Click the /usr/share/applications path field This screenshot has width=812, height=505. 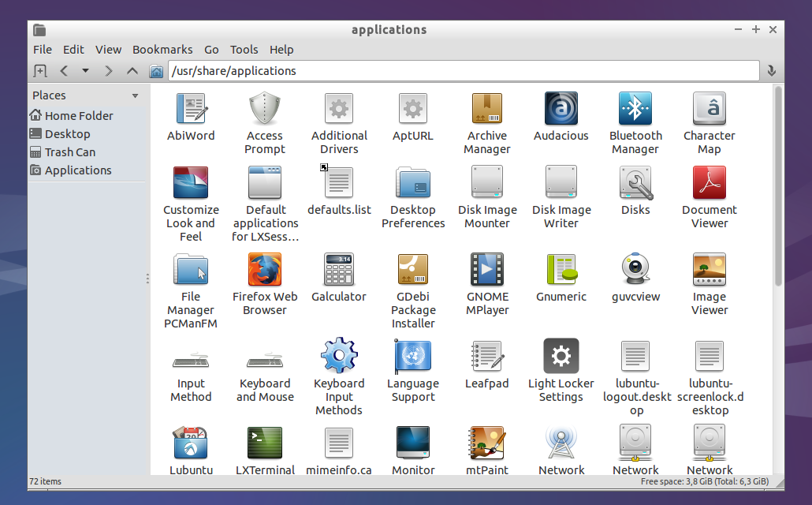tap(464, 70)
